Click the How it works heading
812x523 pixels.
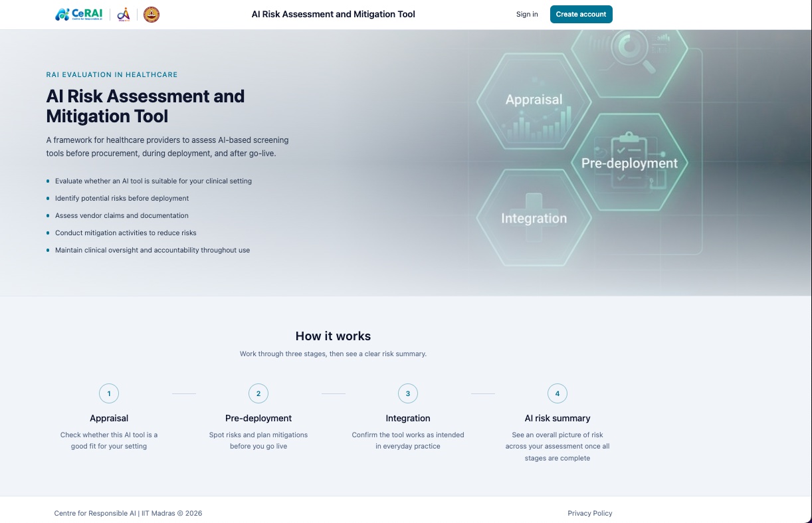click(x=333, y=336)
